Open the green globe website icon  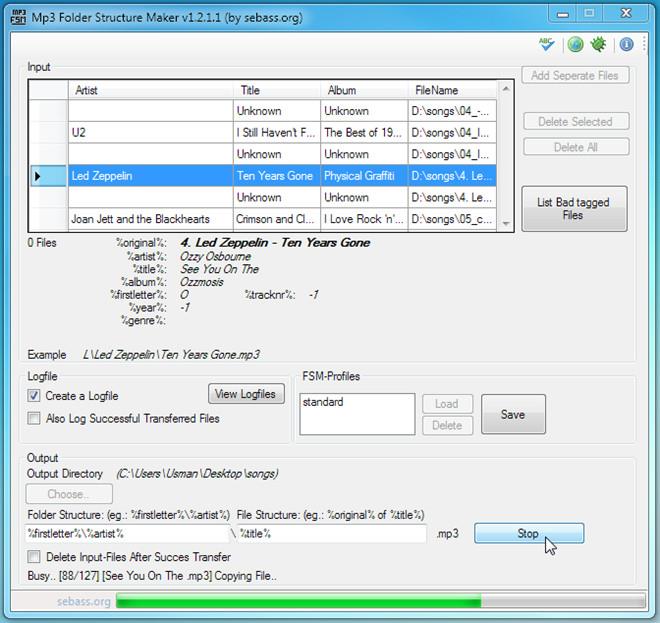(575, 44)
